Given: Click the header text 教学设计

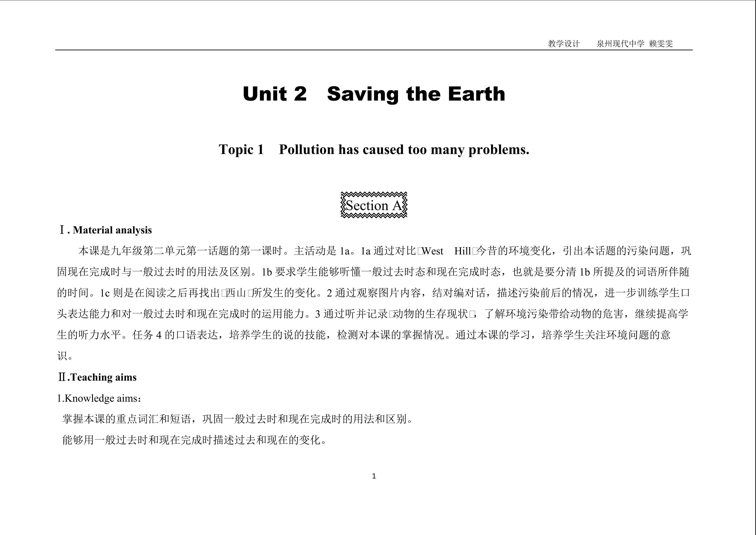Looking at the screenshot, I should (564, 44).
